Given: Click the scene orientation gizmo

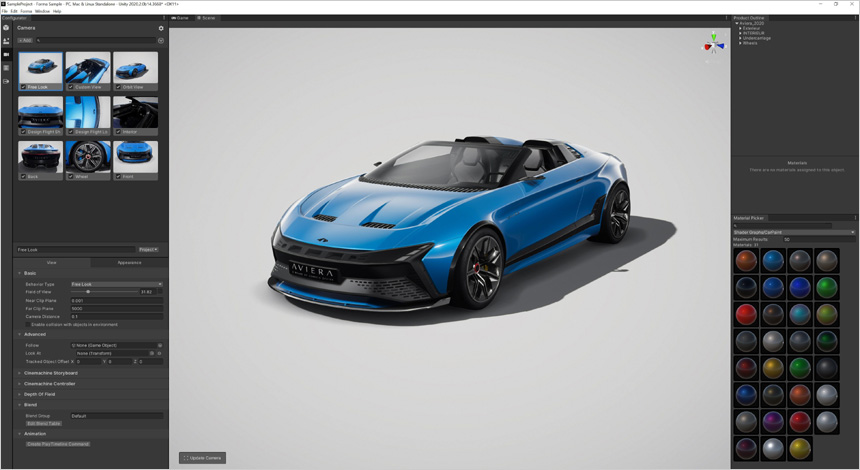Looking at the screenshot, I should [x=713, y=45].
